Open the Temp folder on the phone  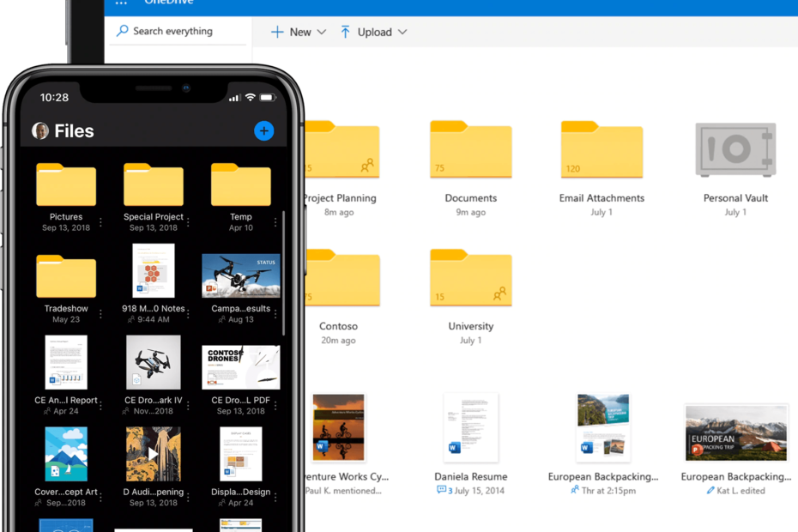tap(241, 184)
